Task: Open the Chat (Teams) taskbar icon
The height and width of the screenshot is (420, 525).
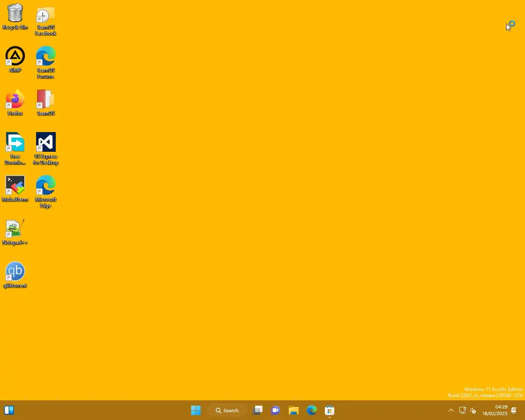Action: point(276,410)
